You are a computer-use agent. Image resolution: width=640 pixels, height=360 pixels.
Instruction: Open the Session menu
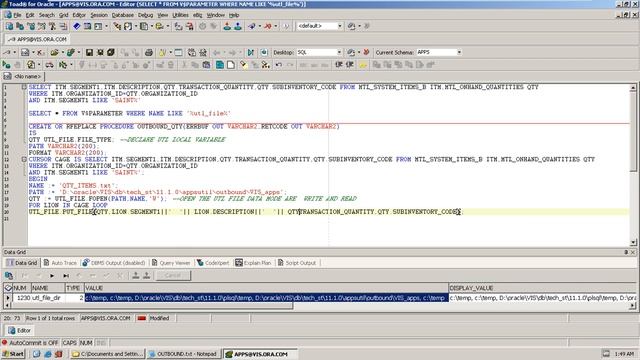click(99, 15)
